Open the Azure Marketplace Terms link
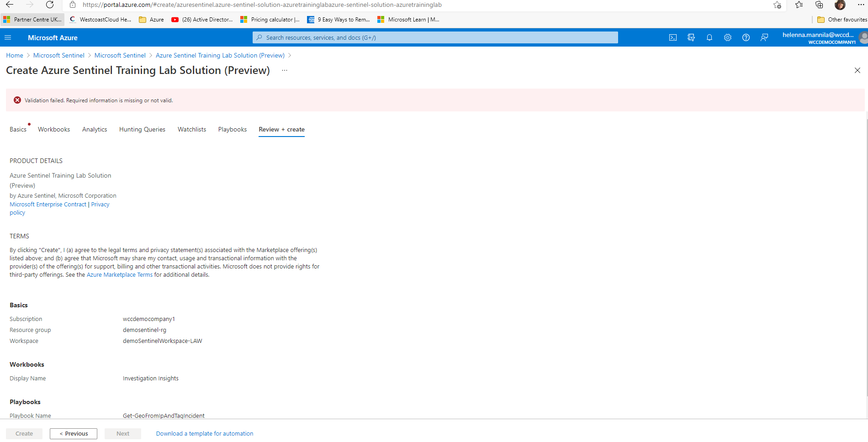Image resolution: width=868 pixels, height=442 pixels. pos(119,274)
